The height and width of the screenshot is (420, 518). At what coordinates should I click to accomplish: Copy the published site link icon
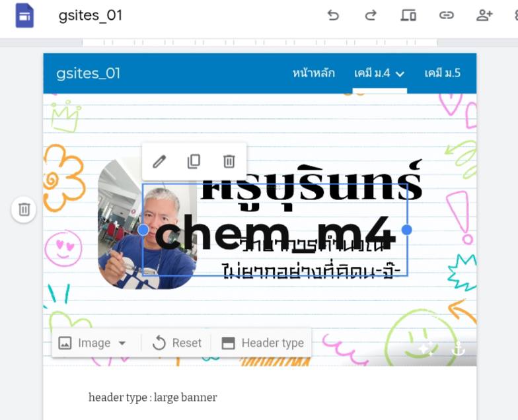pos(447,15)
